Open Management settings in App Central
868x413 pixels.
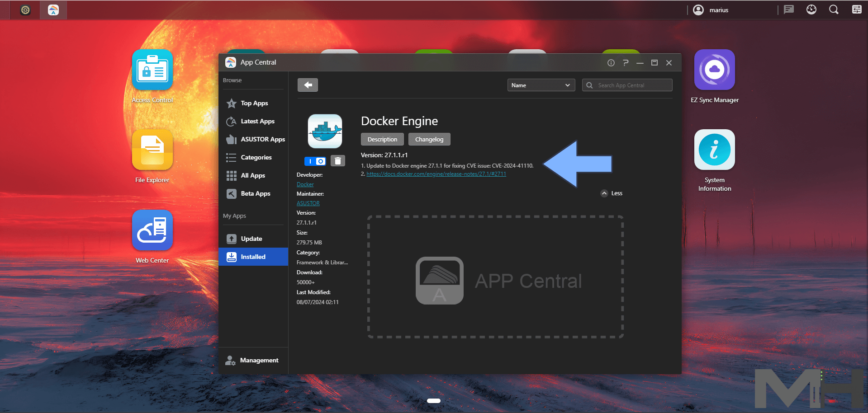[253, 360]
